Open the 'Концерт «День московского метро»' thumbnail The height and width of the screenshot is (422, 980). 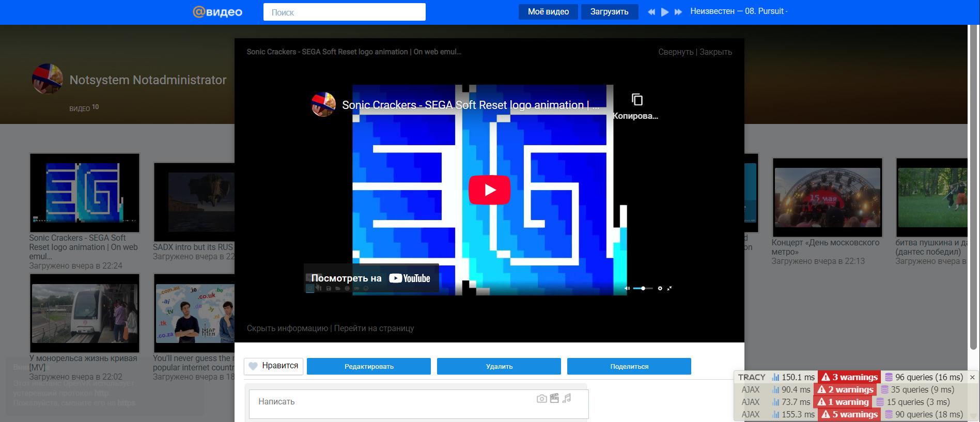[827, 197]
